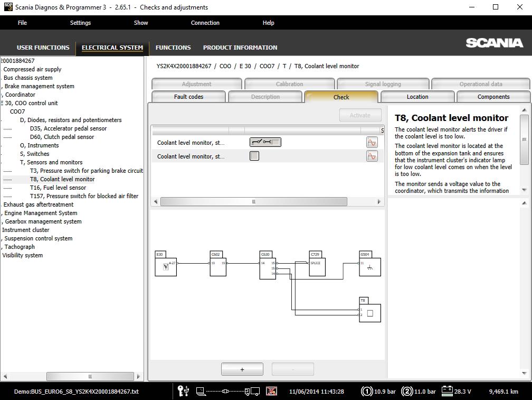Screen dimensions: 532x400
Task: Switch to USER FUNCTIONS section
Action: pos(43,48)
